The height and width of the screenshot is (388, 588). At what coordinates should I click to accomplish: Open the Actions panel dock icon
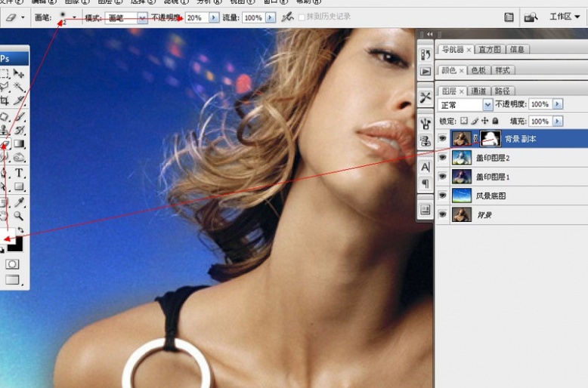[x=426, y=71]
